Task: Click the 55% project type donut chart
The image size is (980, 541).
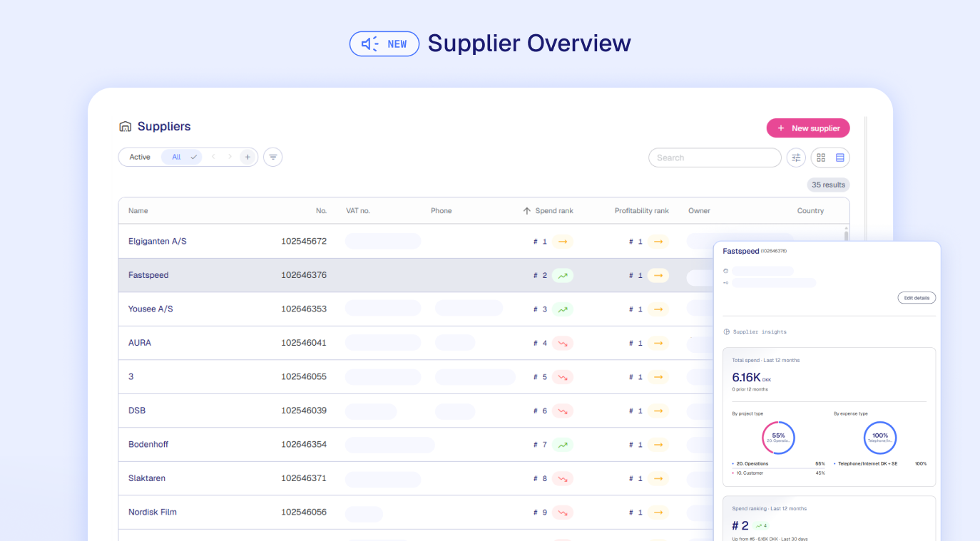Action: [778, 438]
